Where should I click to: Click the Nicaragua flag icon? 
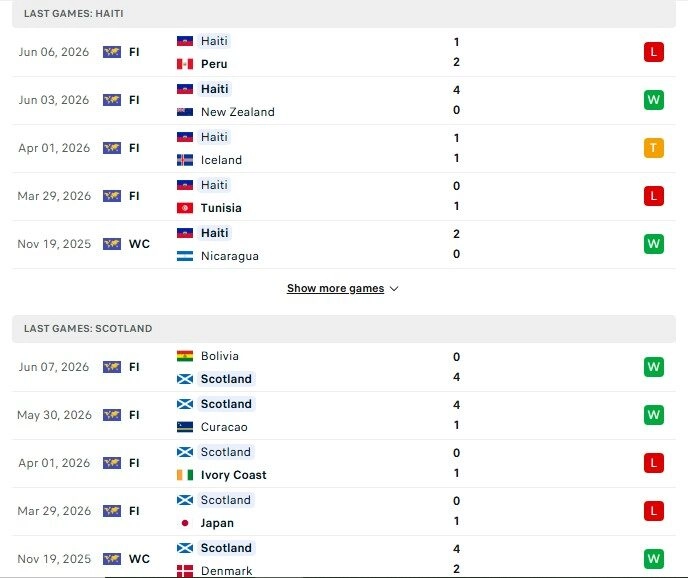coord(185,256)
